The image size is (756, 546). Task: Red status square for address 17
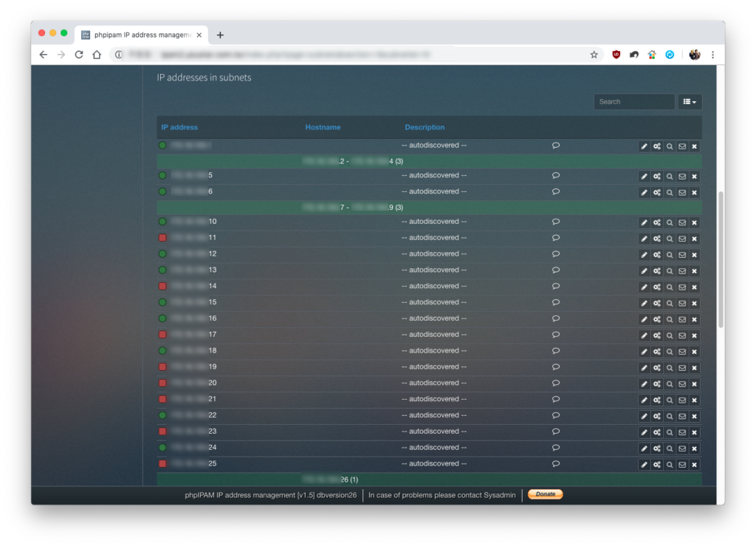click(x=162, y=335)
